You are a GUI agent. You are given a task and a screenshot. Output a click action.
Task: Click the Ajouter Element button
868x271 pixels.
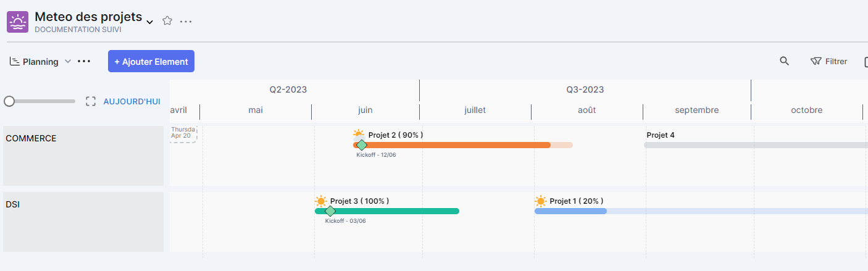[x=151, y=61]
